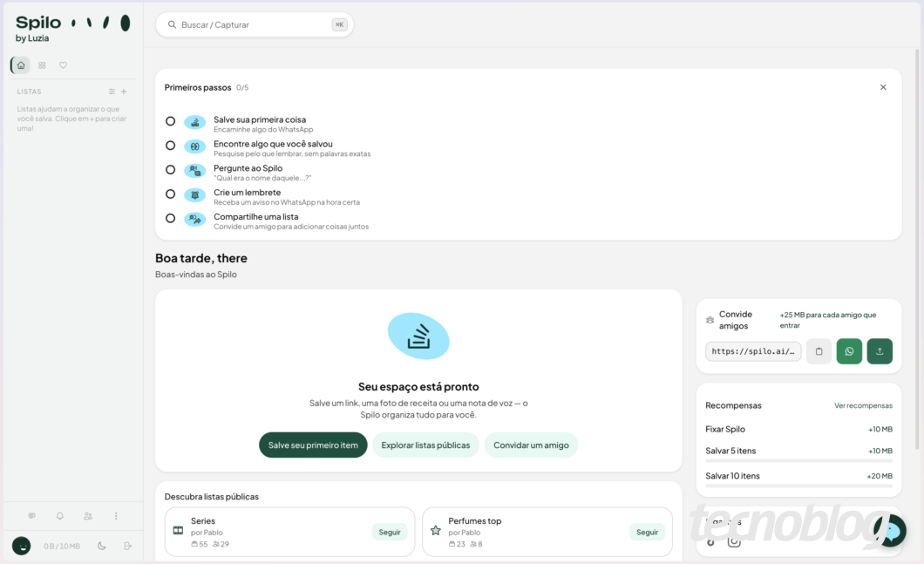Click 'Explorar listas públicas' button
The image size is (924, 564).
[x=425, y=445]
